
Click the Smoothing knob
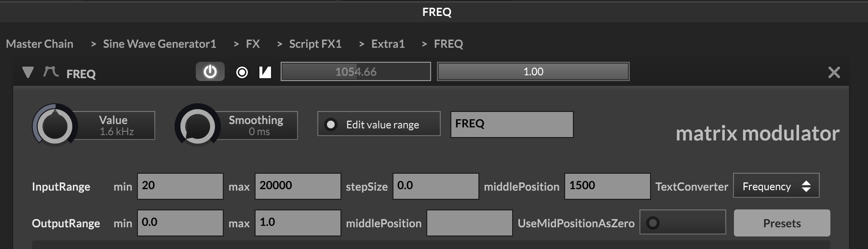pos(197,125)
